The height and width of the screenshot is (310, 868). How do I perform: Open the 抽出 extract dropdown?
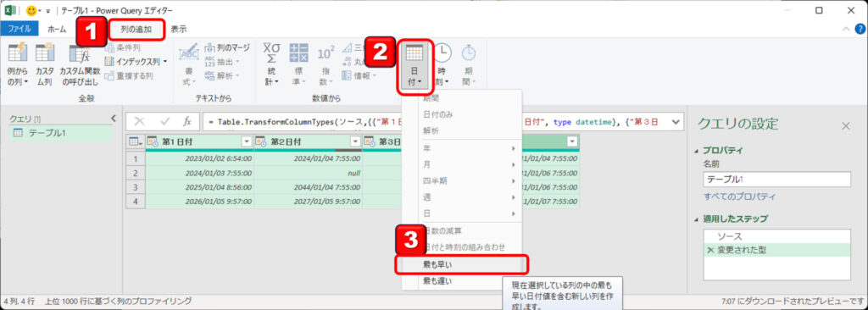[x=223, y=62]
